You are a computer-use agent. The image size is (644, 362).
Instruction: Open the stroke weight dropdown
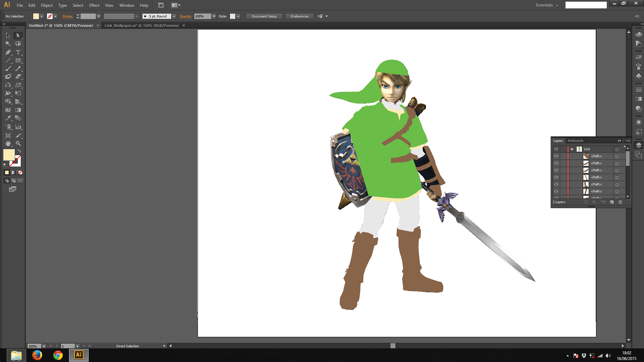point(99,16)
